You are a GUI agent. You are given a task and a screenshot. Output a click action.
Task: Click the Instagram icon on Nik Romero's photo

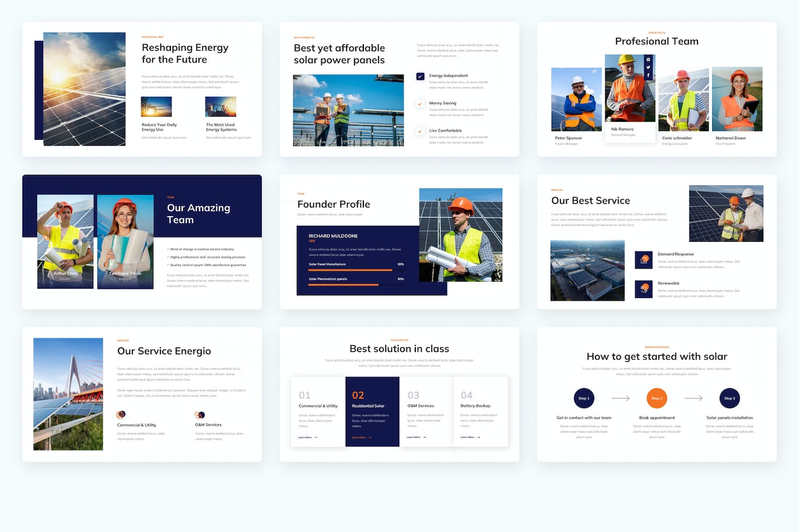point(648,59)
